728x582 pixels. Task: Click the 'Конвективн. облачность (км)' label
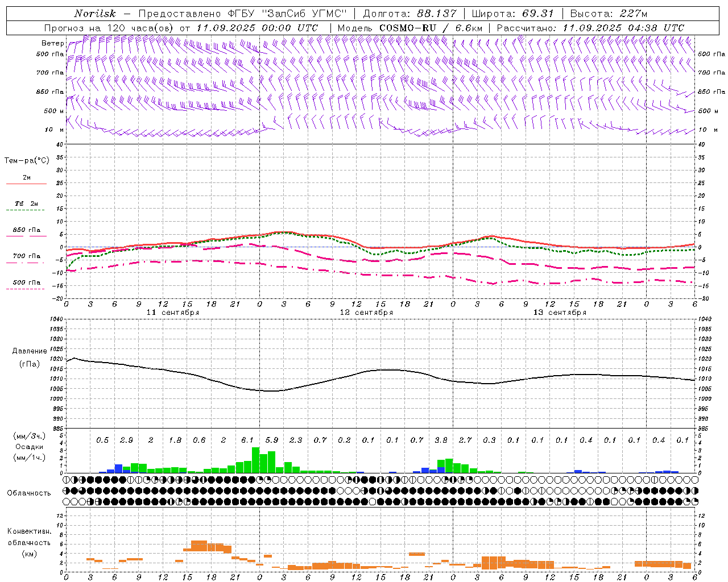(x=29, y=542)
